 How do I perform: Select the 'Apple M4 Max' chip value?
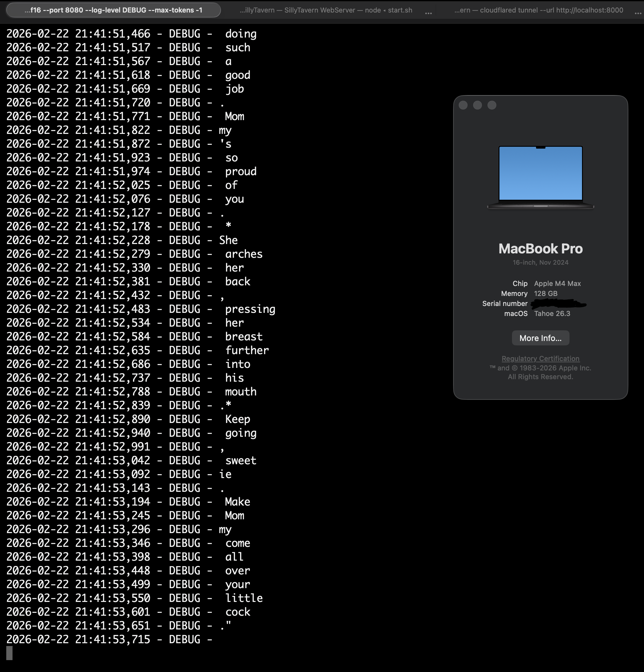(x=557, y=283)
